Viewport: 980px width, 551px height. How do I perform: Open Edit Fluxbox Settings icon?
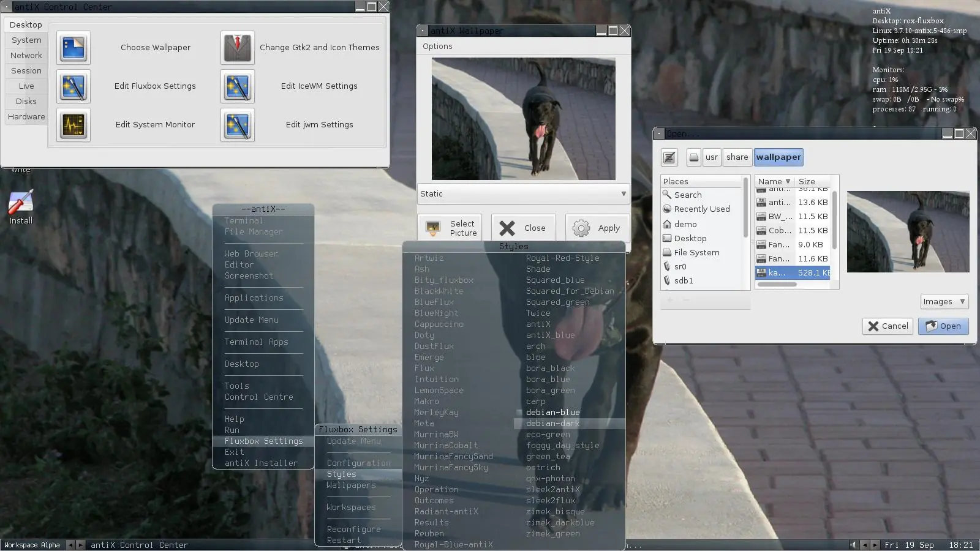73,86
